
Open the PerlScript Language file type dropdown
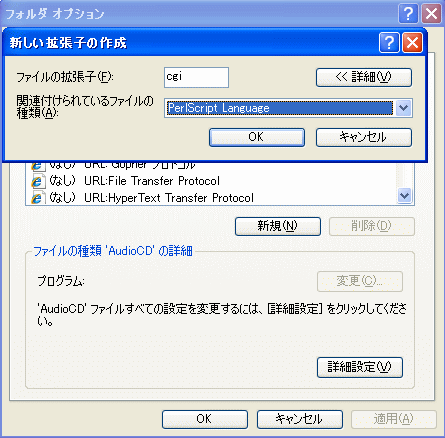pyautogui.click(x=403, y=108)
